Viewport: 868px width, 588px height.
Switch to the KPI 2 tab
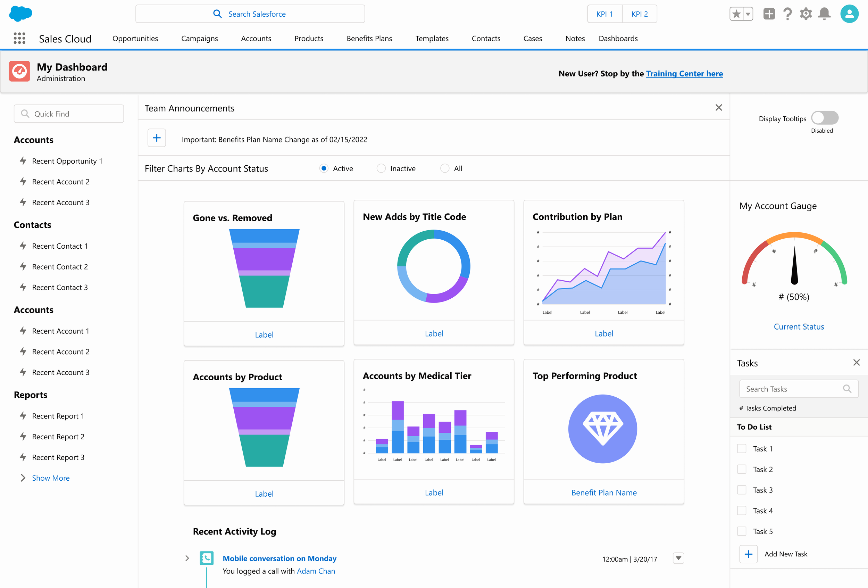[x=640, y=14]
